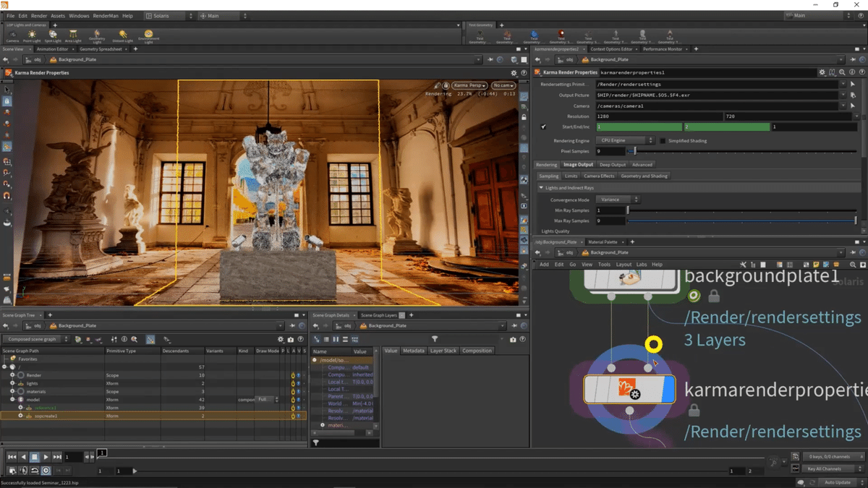Open the Rendering Engine dropdown
The image size is (868, 488).
(x=624, y=141)
